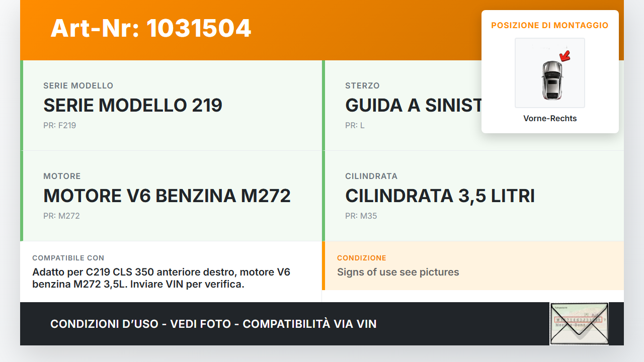Click the 'Signs of use see pictures' text
Viewport: 644px width, 362px height.
point(397,272)
